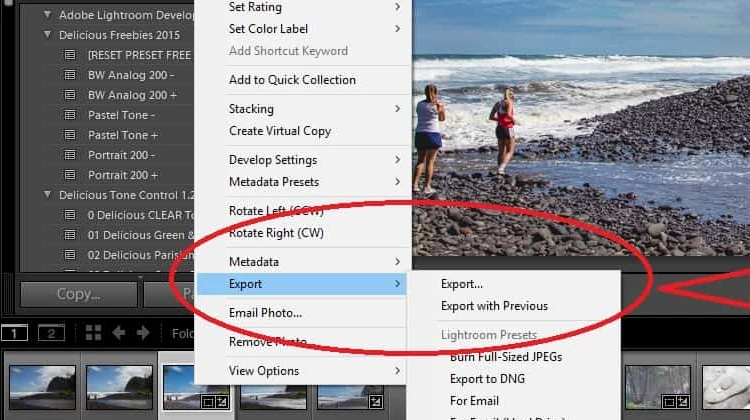Go forward with the right arrow
This screenshot has width=750, height=420.
(x=143, y=332)
